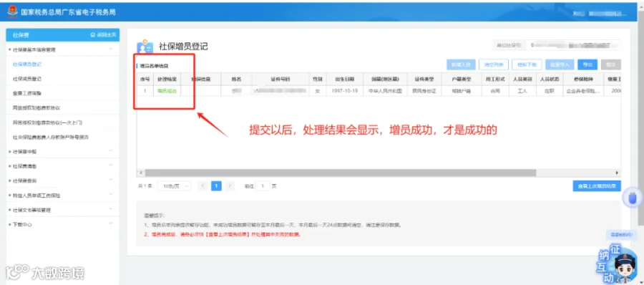The image size is (644, 285).
Task: Click the 性别 column header
Action: tap(317, 79)
